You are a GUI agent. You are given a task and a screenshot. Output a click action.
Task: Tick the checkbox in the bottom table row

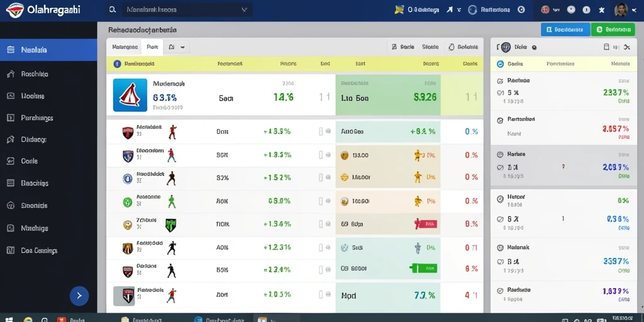(321, 294)
